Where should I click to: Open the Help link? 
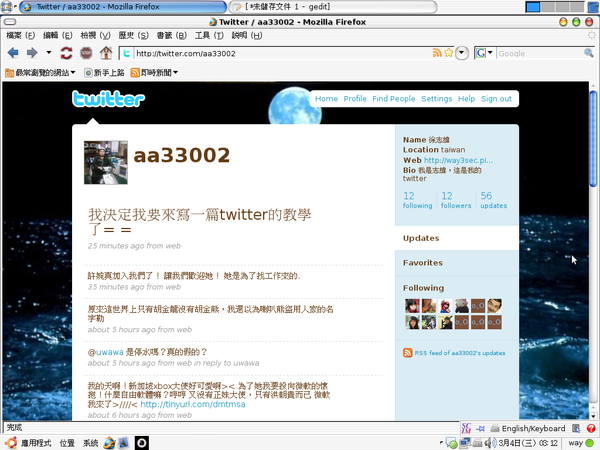point(466,99)
